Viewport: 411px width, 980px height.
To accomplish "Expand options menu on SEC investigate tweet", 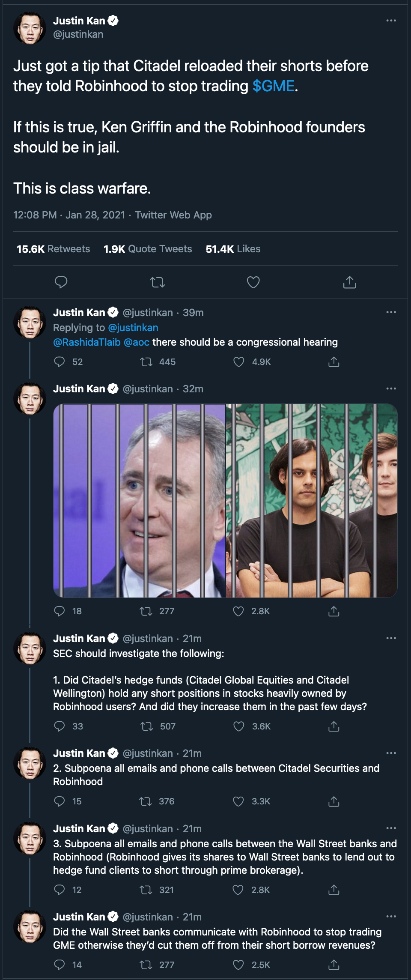I will (x=391, y=638).
